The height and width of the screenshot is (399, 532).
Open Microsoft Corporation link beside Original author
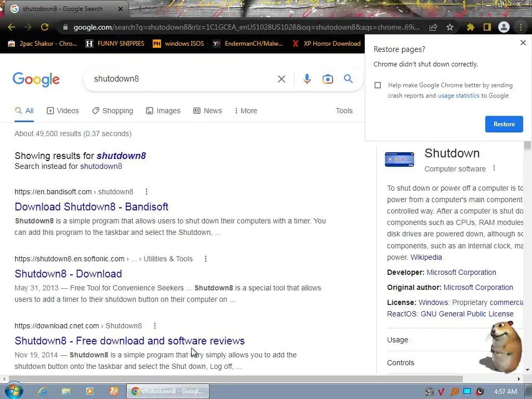478,287
